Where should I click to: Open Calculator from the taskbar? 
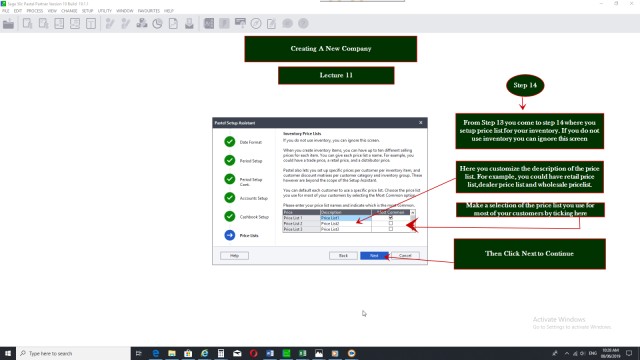coord(221,353)
